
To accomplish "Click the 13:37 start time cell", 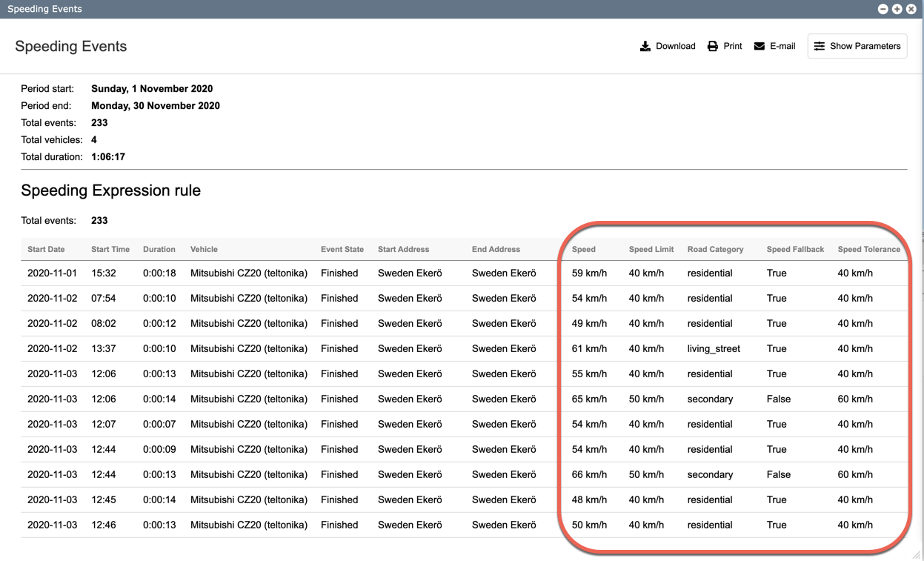I will (104, 349).
